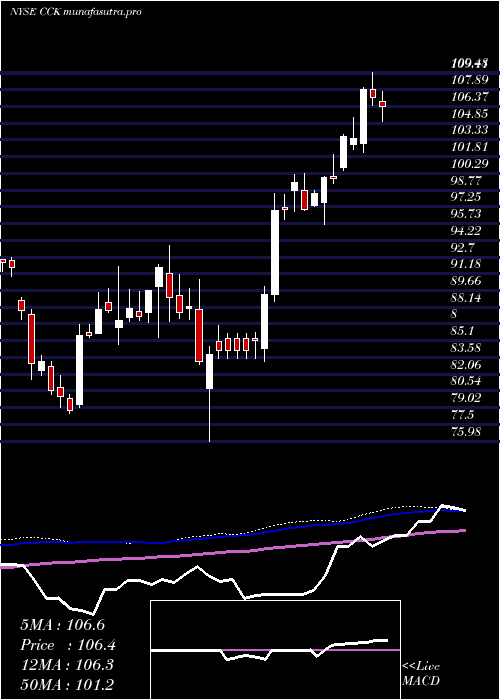Select the 77.5 price axis label
The width and height of the screenshot is (500, 700).
(x=462, y=415)
